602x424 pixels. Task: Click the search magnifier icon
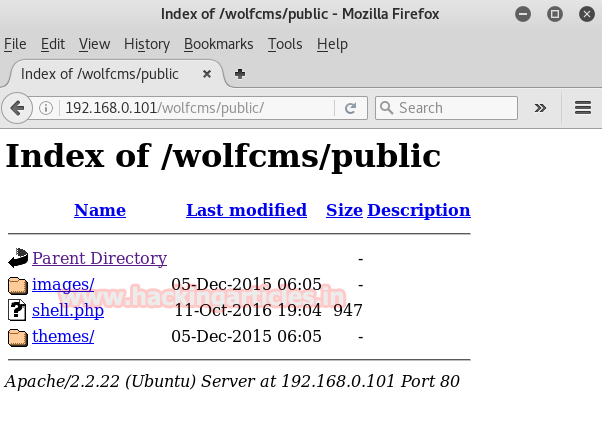386,108
